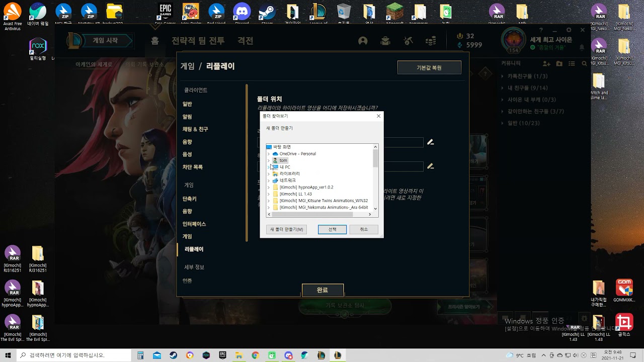Image resolution: width=644 pixels, height=362 pixels.
Task: Click the notification bell icon
Action: pos(582,47)
